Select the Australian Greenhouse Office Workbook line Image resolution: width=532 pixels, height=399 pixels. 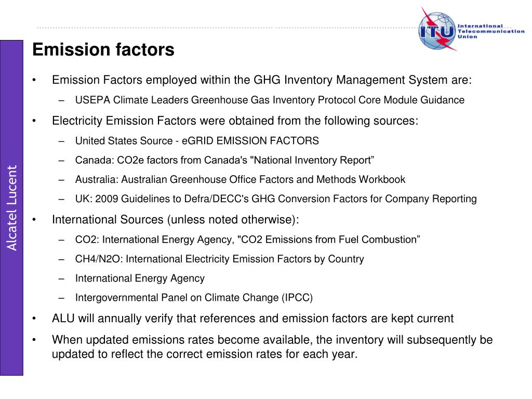coord(240,179)
